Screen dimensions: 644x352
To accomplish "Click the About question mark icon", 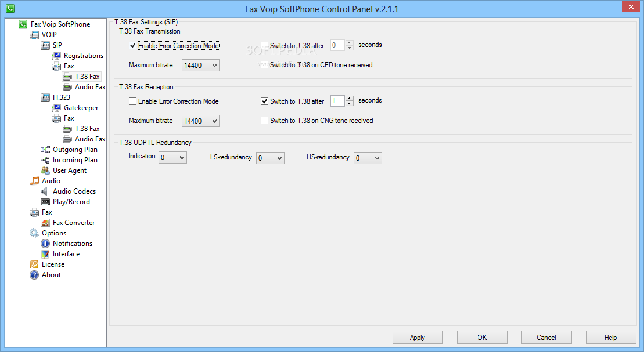I will pyautogui.click(x=34, y=275).
